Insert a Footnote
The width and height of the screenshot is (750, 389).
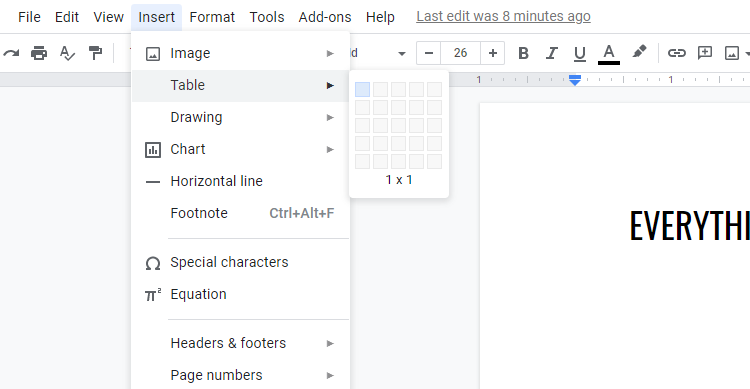(241, 213)
